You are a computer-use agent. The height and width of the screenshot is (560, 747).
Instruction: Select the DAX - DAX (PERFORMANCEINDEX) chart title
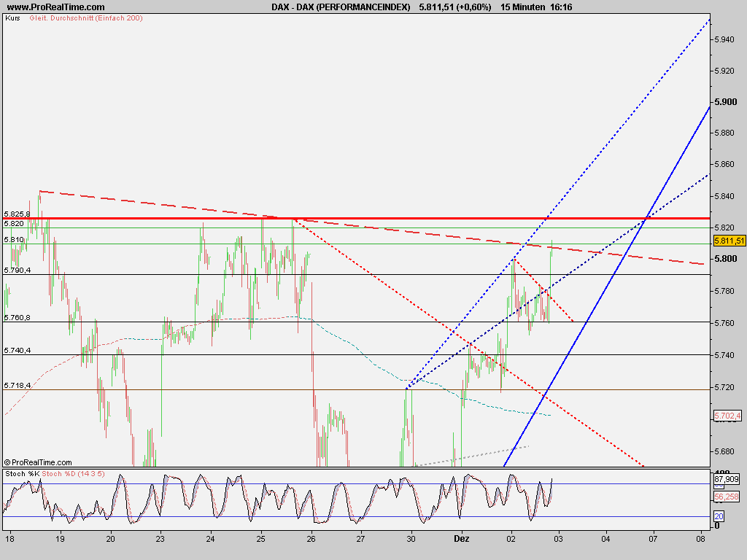click(x=341, y=7)
